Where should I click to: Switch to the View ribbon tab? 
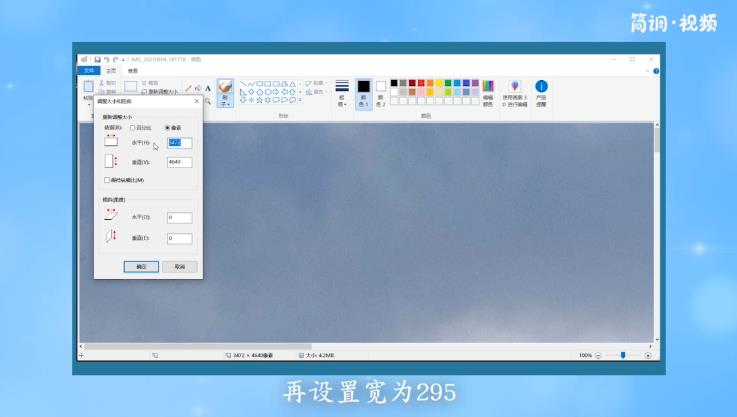[132, 71]
